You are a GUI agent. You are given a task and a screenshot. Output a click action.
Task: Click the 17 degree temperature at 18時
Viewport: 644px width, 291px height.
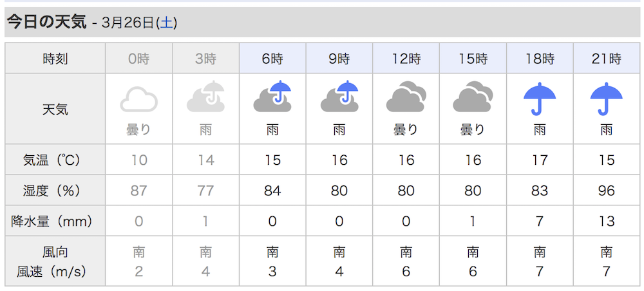(540, 160)
